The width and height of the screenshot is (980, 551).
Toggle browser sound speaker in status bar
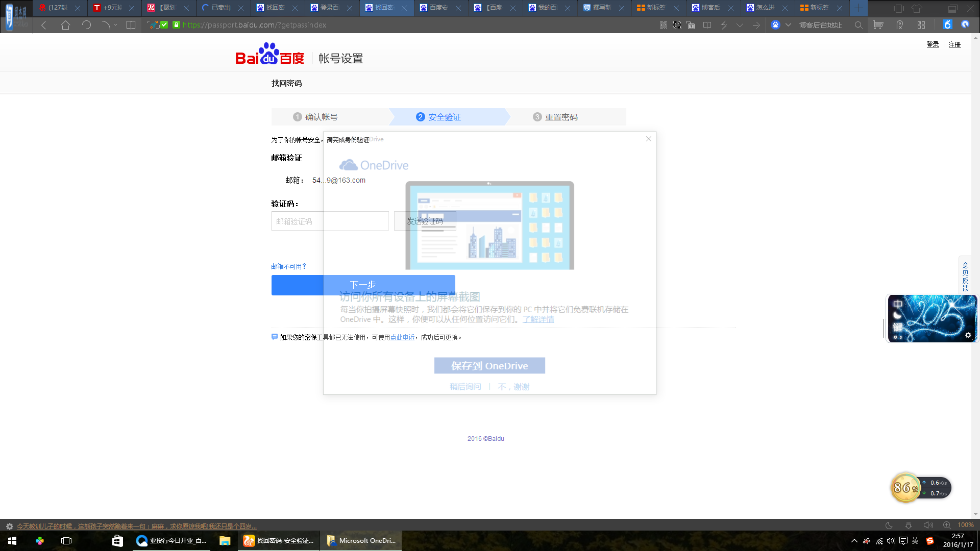pos(927,525)
